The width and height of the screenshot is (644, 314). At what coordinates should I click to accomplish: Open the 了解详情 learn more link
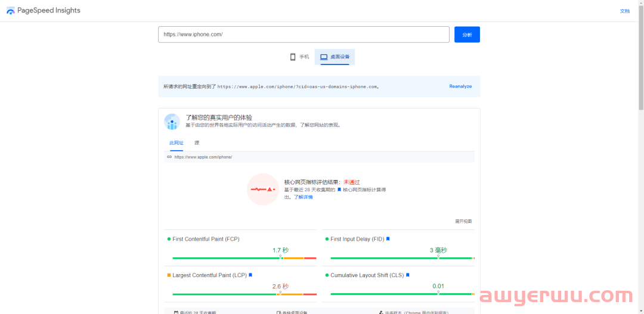pyautogui.click(x=303, y=197)
